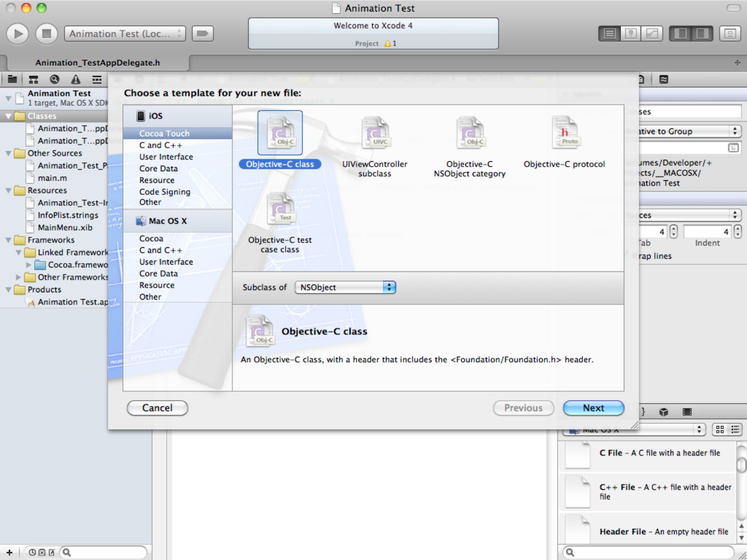Collapse the Classes group

point(8,116)
